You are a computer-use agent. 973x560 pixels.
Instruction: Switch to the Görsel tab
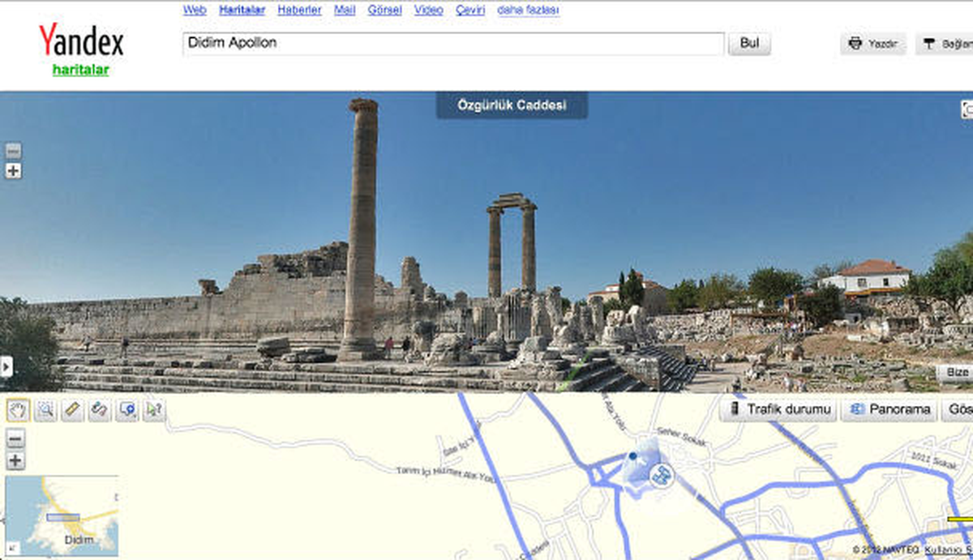(x=384, y=11)
